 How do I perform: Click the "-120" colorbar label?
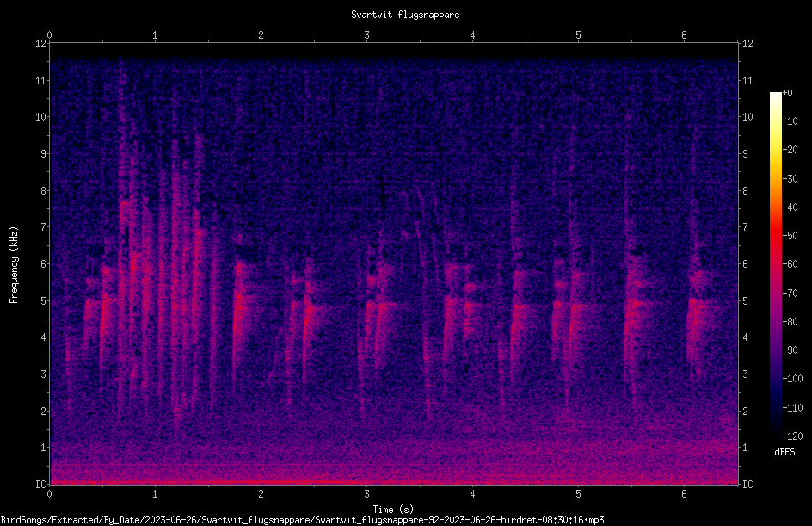point(792,436)
